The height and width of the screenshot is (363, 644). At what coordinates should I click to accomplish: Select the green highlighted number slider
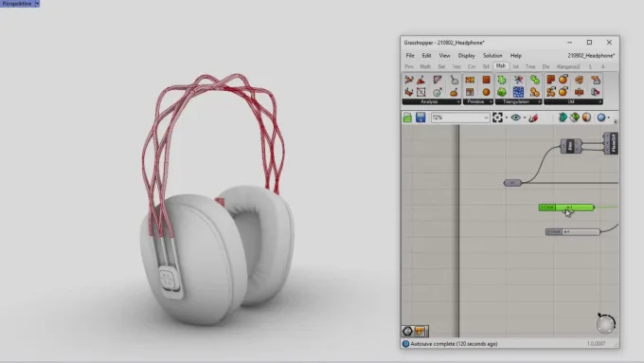tap(566, 208)
